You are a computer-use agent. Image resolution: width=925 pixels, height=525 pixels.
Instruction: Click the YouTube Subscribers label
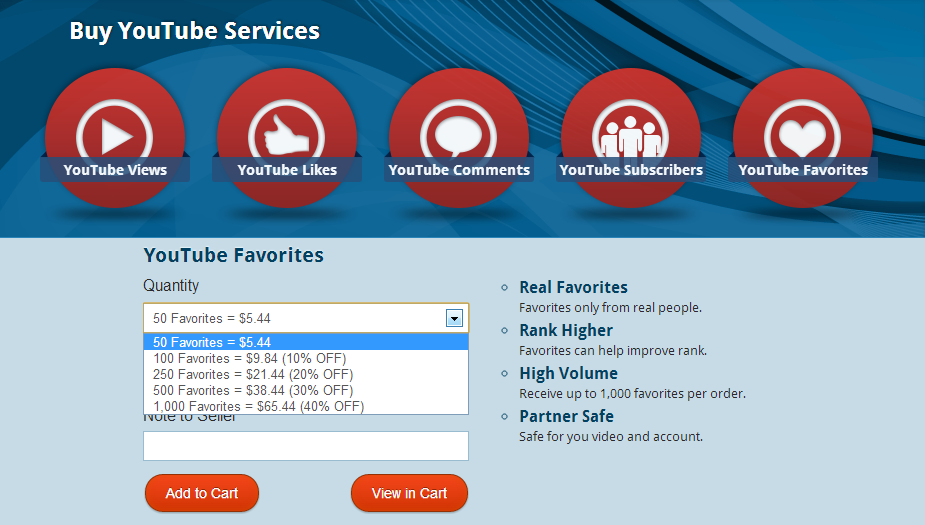point(631,170)
